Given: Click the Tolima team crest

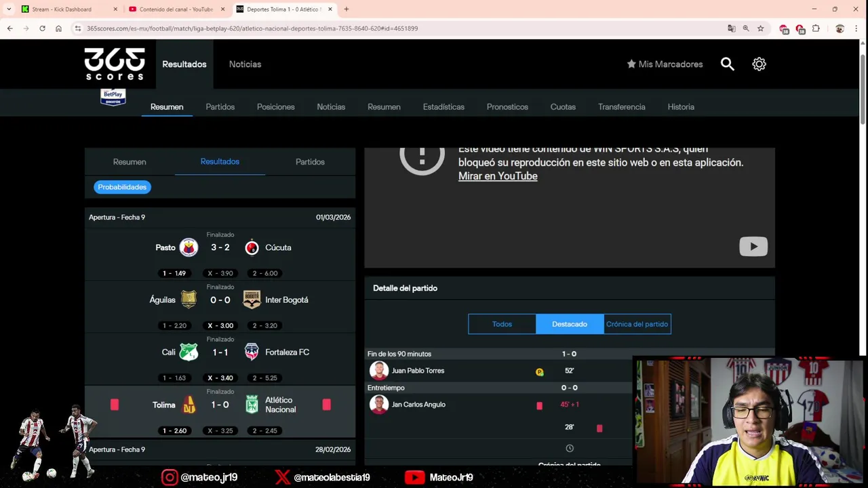Looking at the screenshot, I should point(189,405).
